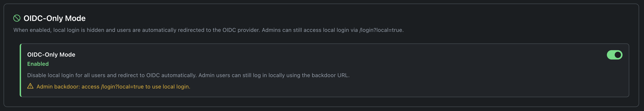Screen dimensions: 644x111
Task: Click the "OIDC-Only Mode" label inside the card
Action: point(51,55)
